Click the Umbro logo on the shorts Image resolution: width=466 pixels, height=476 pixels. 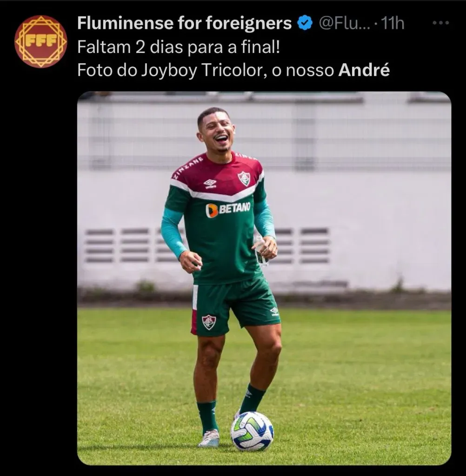pos(274,311)
